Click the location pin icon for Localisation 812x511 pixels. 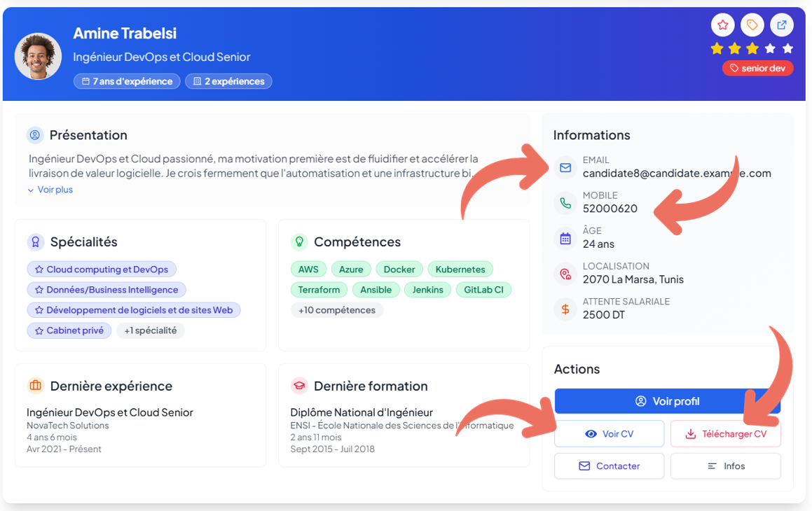click(565, 274)
